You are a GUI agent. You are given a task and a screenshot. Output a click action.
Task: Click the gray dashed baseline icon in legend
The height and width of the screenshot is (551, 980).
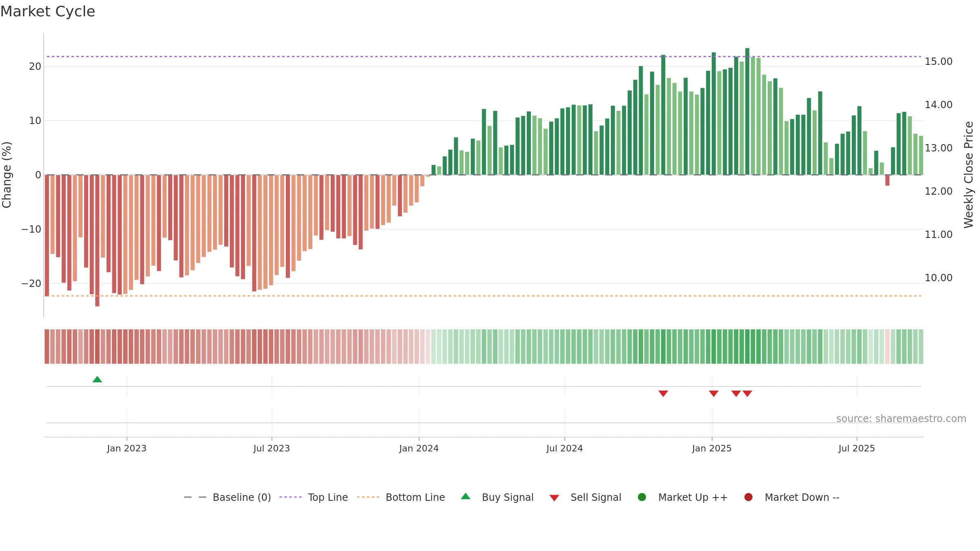(x=195, y=497)
